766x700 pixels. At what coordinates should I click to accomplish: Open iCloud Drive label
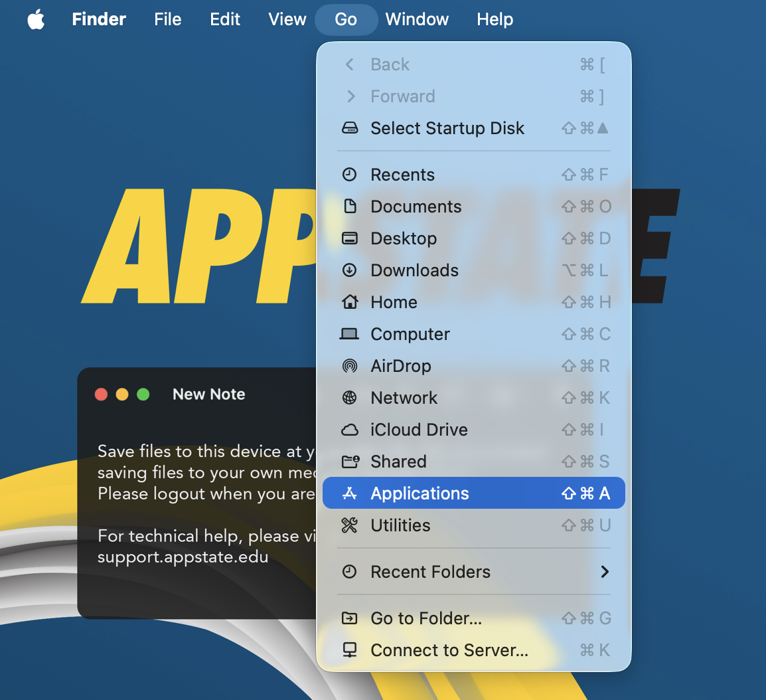419,430
